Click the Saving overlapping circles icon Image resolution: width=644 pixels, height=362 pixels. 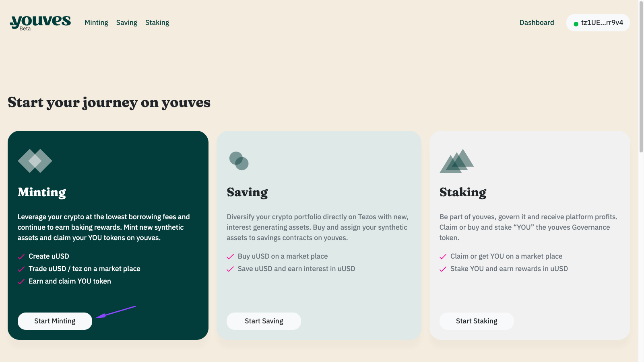click(239, 161)
